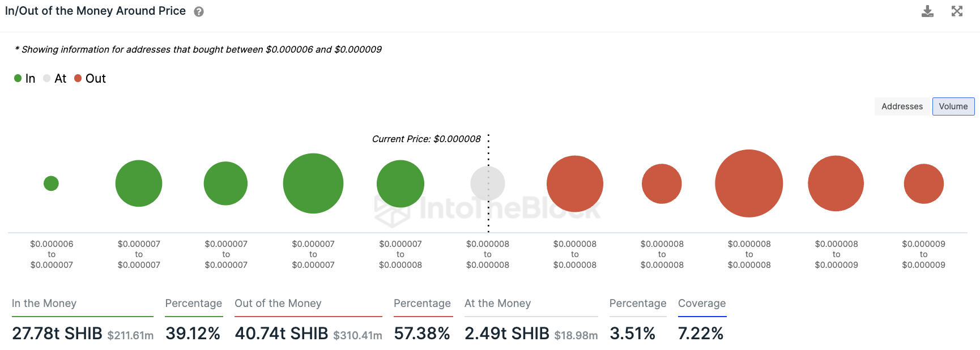Download the chart using download icon
Image resolution: width=980 pixels, height=350 pixels.
pyautogui.click(x=927, y=11)
